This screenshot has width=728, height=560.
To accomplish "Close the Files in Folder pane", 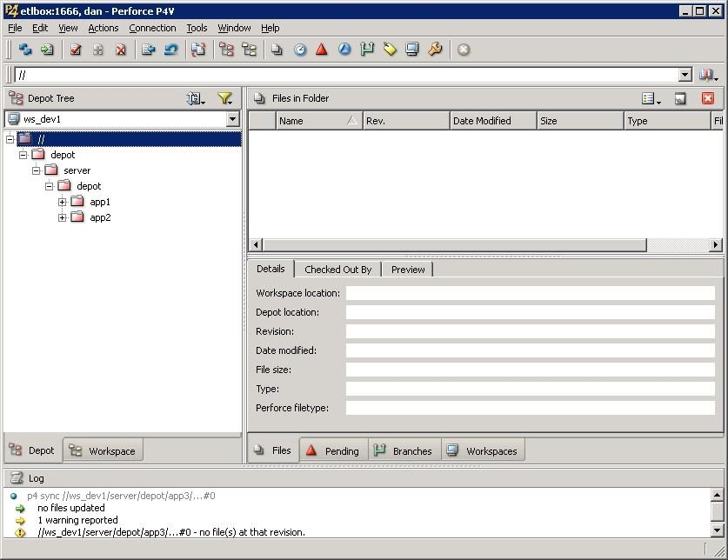I will 708,98.
